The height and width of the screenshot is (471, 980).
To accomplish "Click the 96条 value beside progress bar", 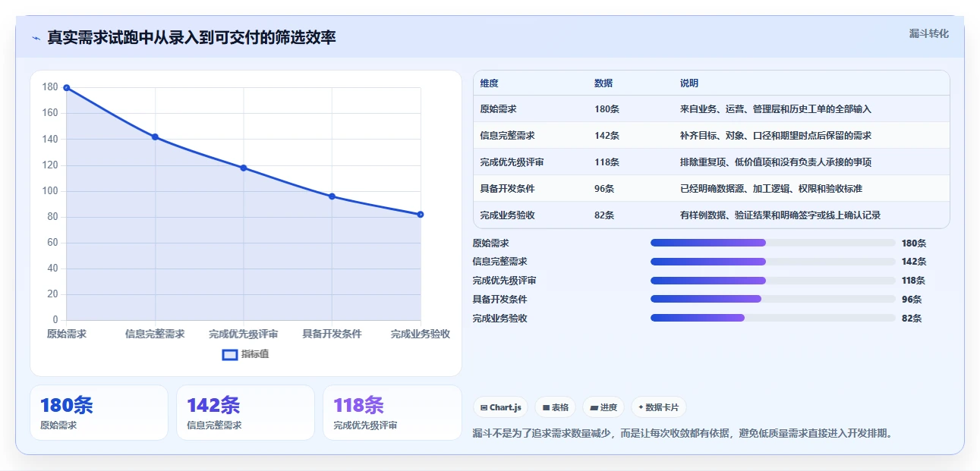I will [911, 300].
